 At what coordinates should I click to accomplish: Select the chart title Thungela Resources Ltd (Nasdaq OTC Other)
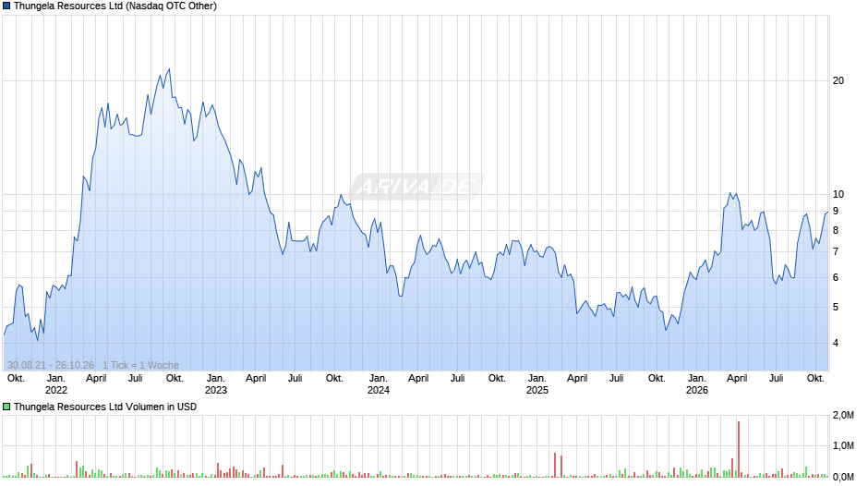click(x=115, y=6)
